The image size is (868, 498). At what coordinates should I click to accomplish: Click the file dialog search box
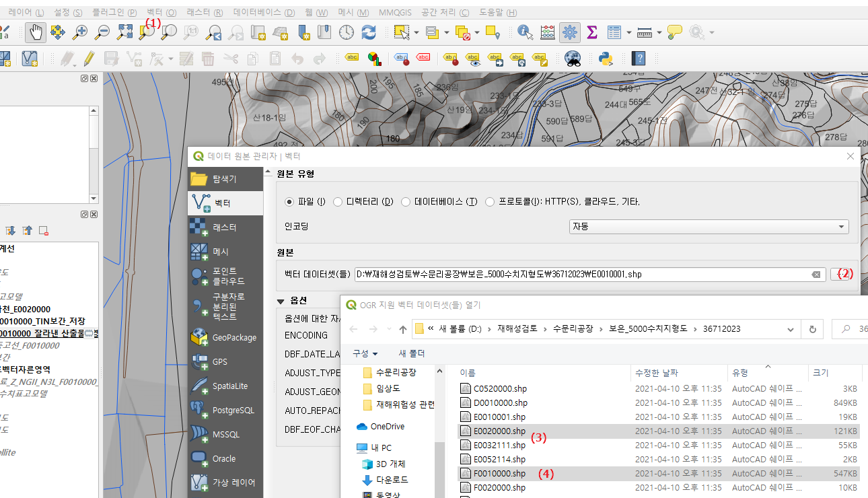tap(851, 329)
